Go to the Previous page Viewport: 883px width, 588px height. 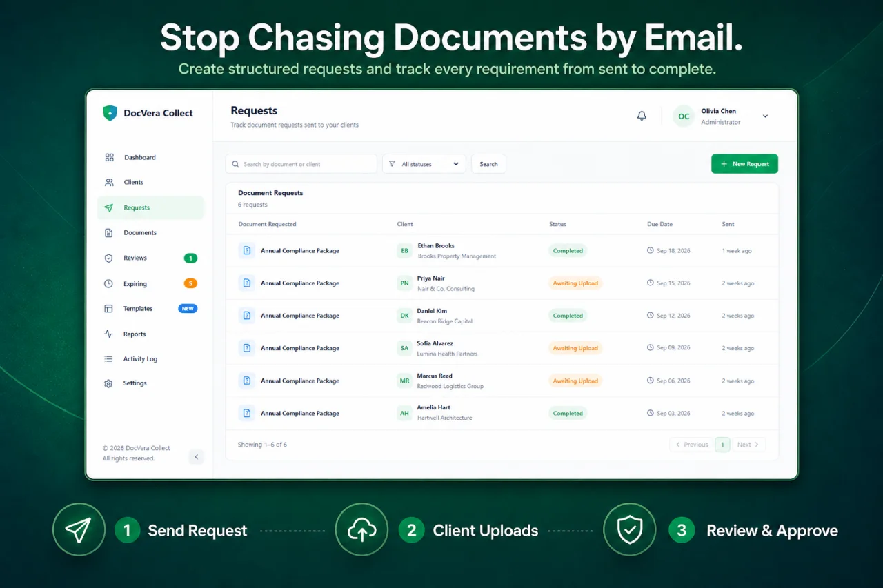(x=691, y=445)
